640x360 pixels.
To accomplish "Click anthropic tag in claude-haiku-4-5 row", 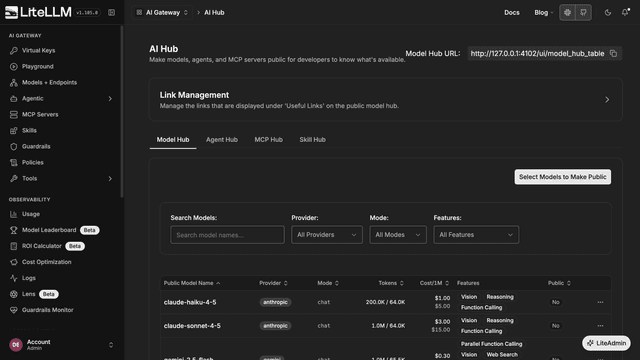I will (275, 302).
